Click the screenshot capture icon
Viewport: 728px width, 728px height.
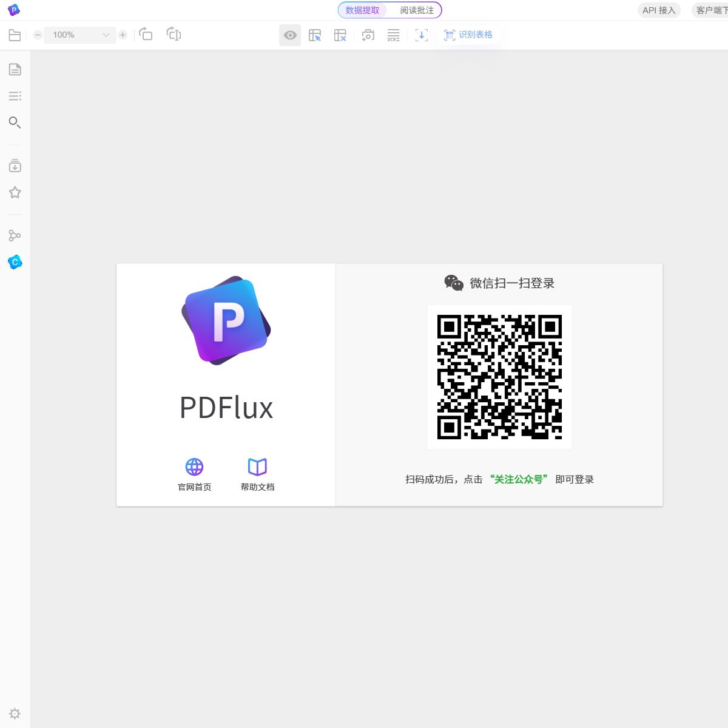click(368, 35)
